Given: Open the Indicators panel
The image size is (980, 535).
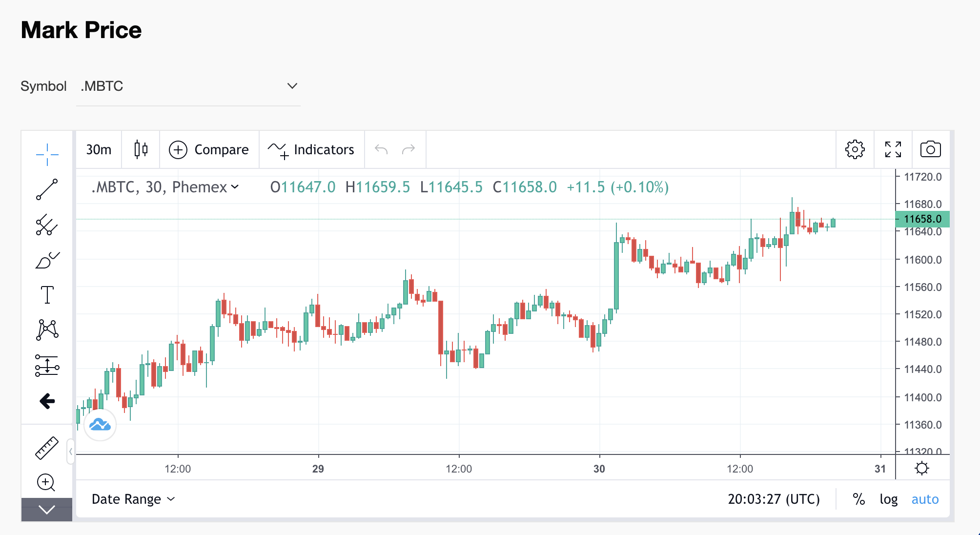Looking at the screenshot, I should tap(311, 150).
